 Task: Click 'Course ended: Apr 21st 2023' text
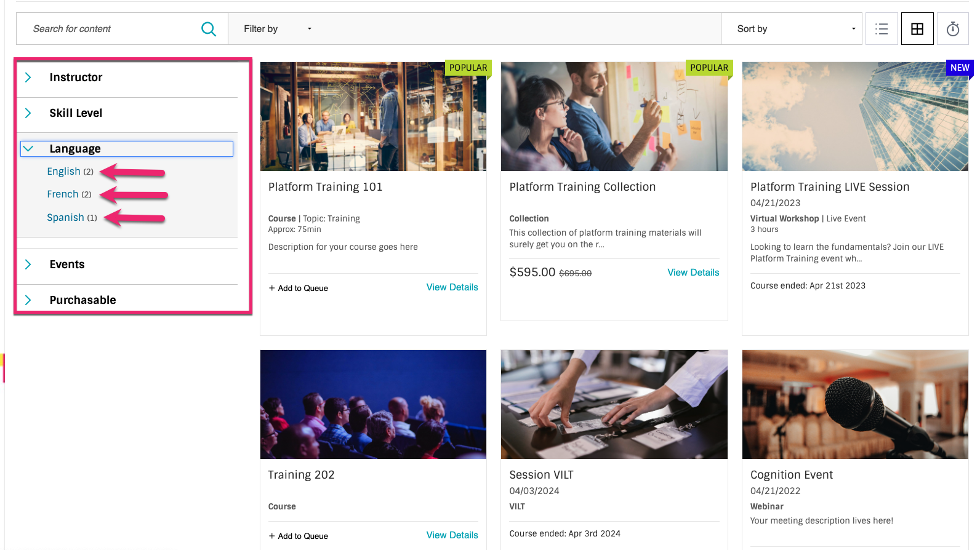pos(808,285)
